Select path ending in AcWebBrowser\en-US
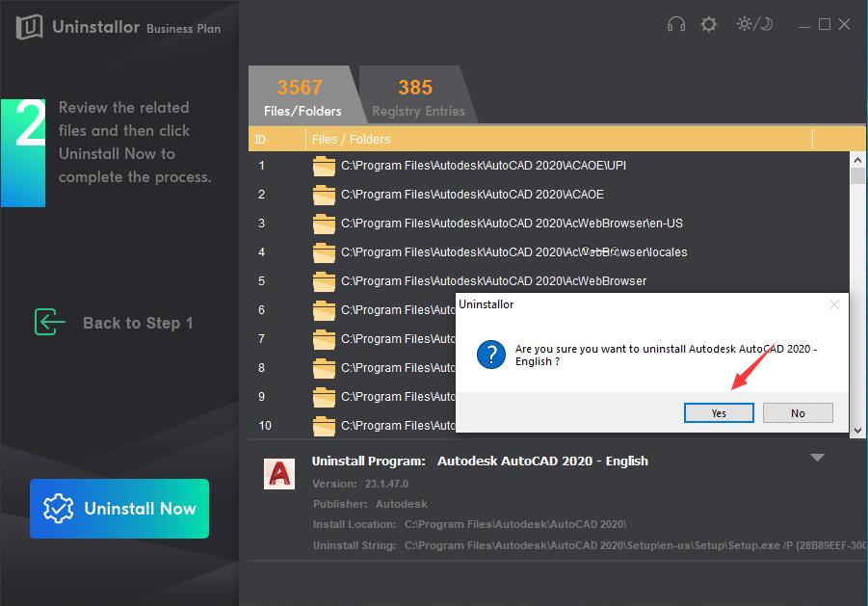Screen dimensions: 868x606 [513, 223]
